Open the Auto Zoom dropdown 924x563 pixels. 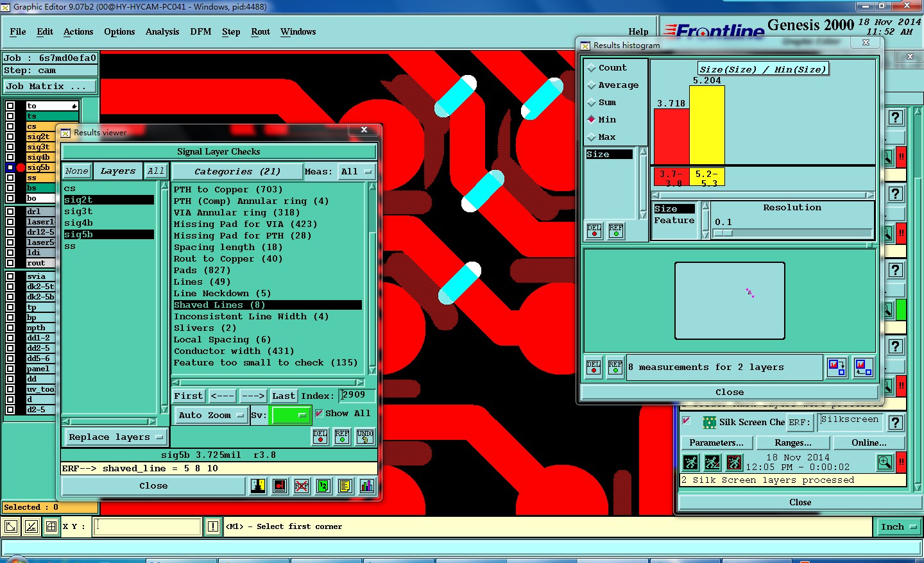211,416
